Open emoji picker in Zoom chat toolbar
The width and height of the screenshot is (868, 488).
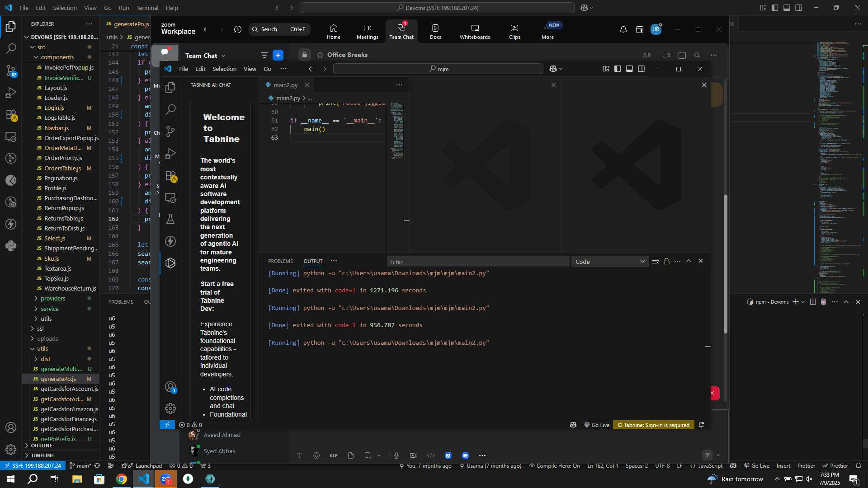(x=316, y=455)
